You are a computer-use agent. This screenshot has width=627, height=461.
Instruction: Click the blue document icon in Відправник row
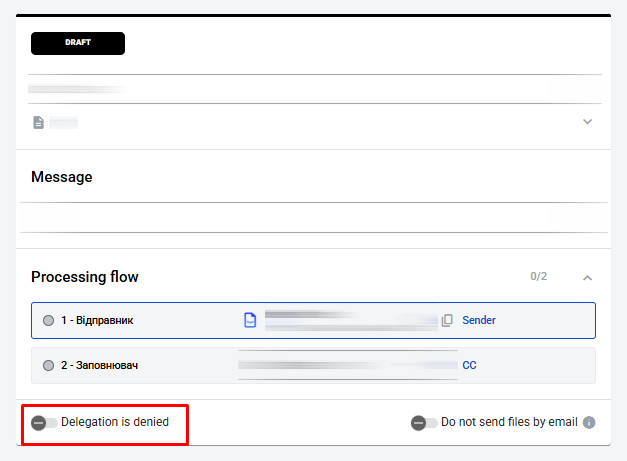[x=250, y=320]
